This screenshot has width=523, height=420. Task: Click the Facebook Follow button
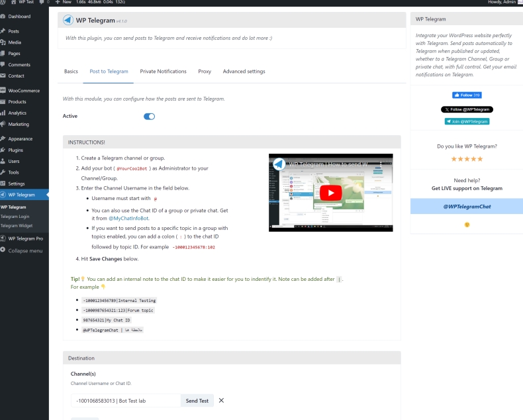(467, 95)
